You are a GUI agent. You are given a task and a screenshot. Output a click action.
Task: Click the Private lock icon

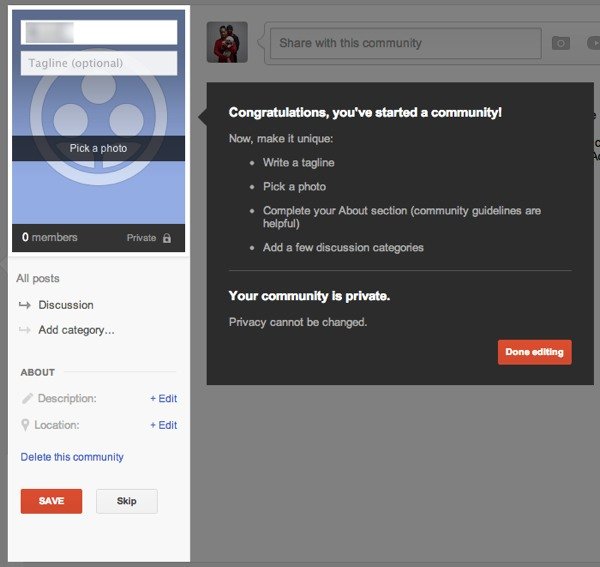point(166,238)
